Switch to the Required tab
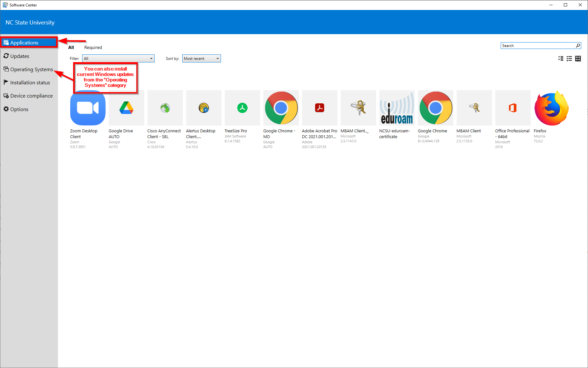 coord(93,47)
